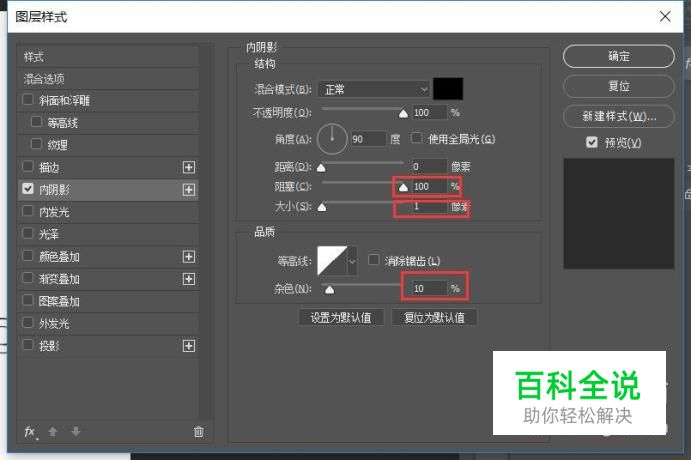Select the 外发光 style row

tap(108, 324)
